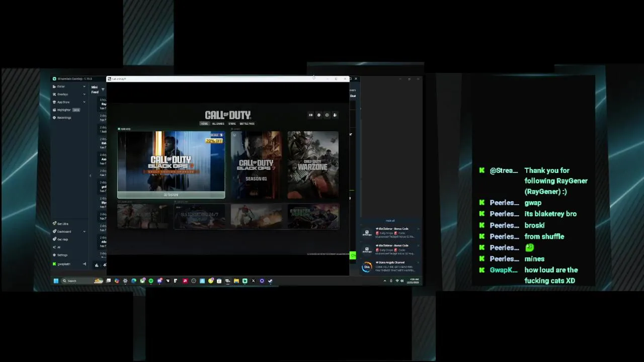The height and width of the screenshot is (362, 644).
Task: Click chat message 'Thank you for following RayGener'
Action: tap(556, 181)
